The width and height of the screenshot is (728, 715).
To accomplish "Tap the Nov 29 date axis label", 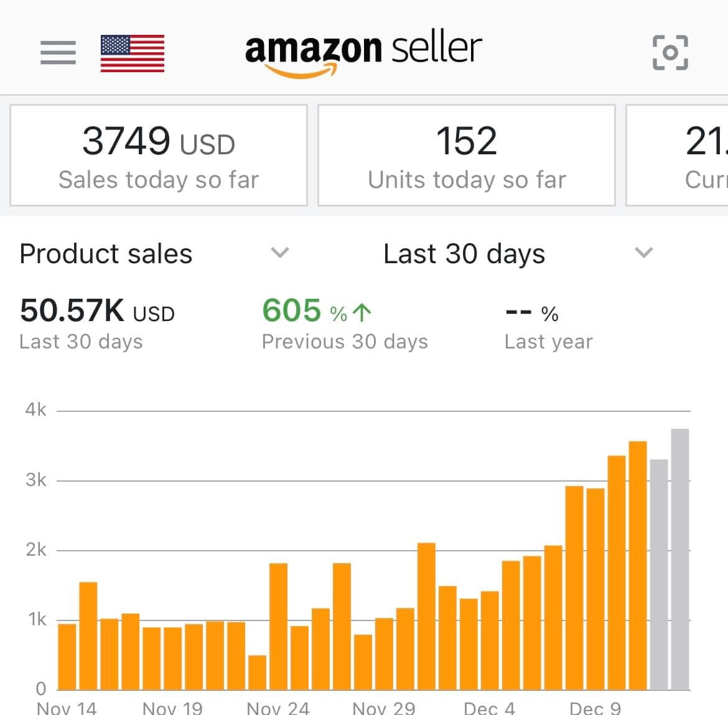I will click(383, 708).
